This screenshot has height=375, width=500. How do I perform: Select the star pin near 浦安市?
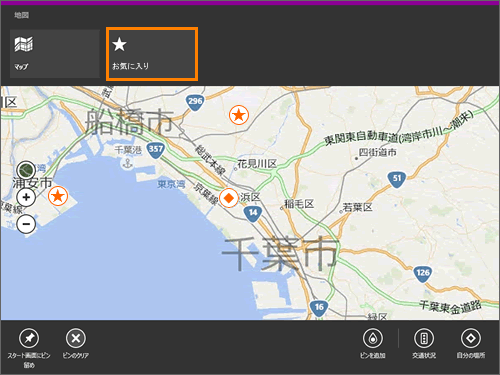coord(58,196)
